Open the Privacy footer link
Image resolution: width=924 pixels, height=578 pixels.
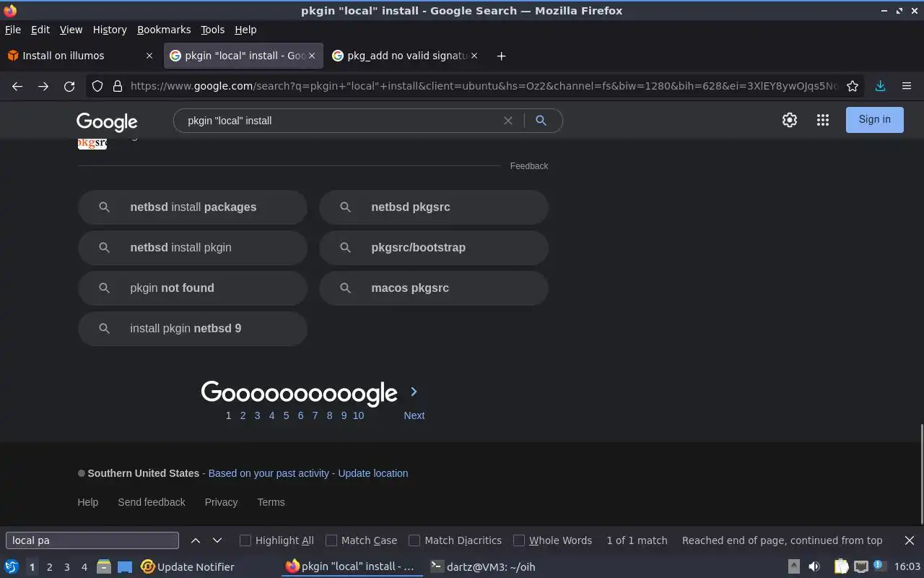click(221, 502)
